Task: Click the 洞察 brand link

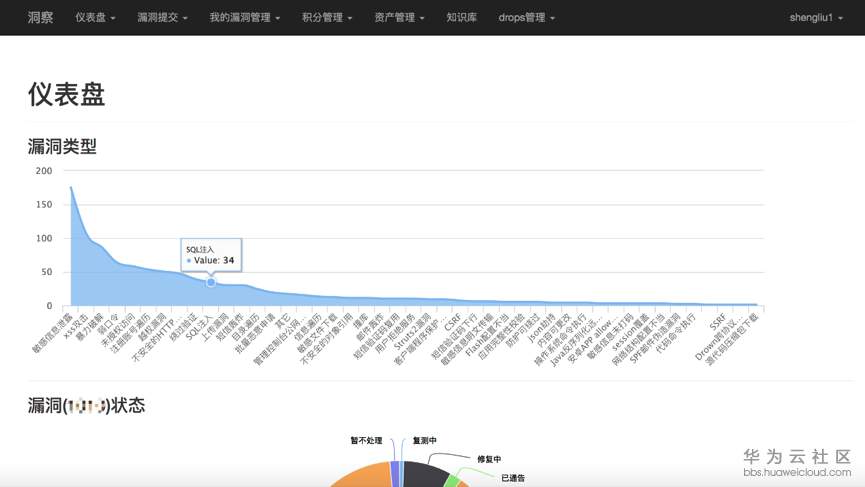Action: pos(40,18)
